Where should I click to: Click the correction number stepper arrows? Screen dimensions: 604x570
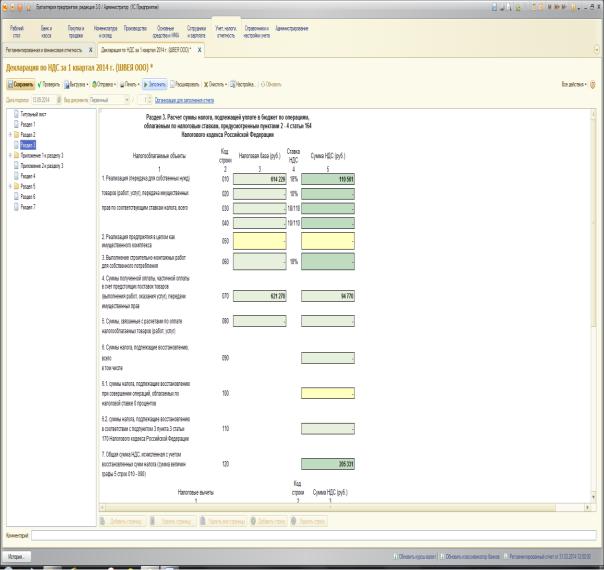(x=149, y=100)
